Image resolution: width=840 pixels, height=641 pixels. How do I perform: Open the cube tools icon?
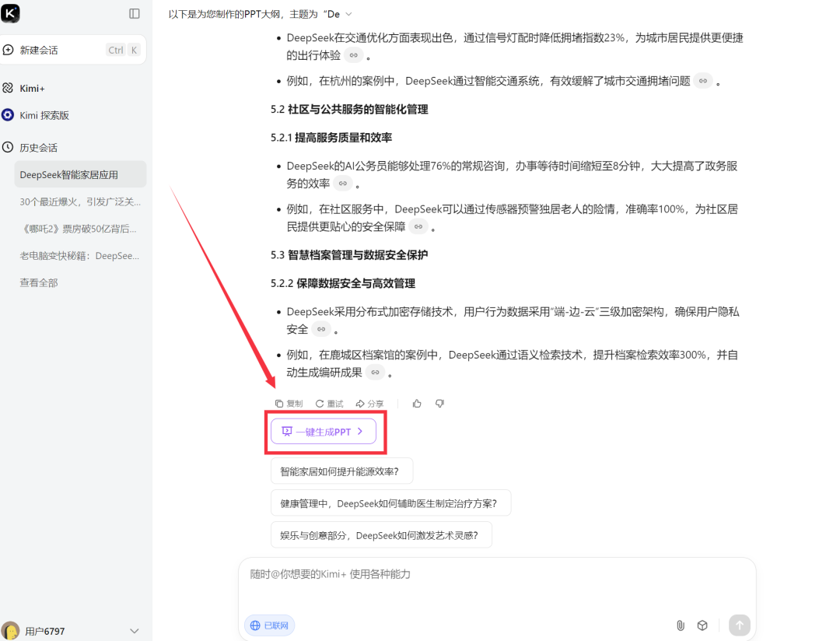(x=702, y=625)
